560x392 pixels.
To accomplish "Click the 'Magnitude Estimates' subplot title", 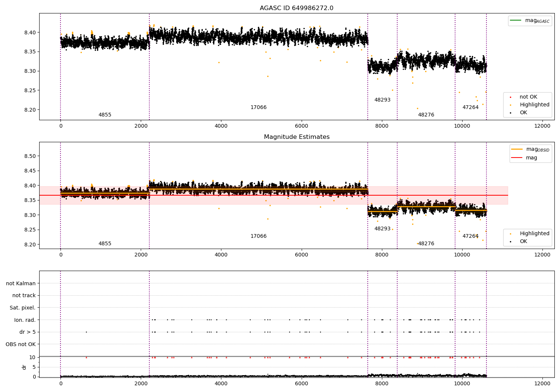I will point(296,137).
